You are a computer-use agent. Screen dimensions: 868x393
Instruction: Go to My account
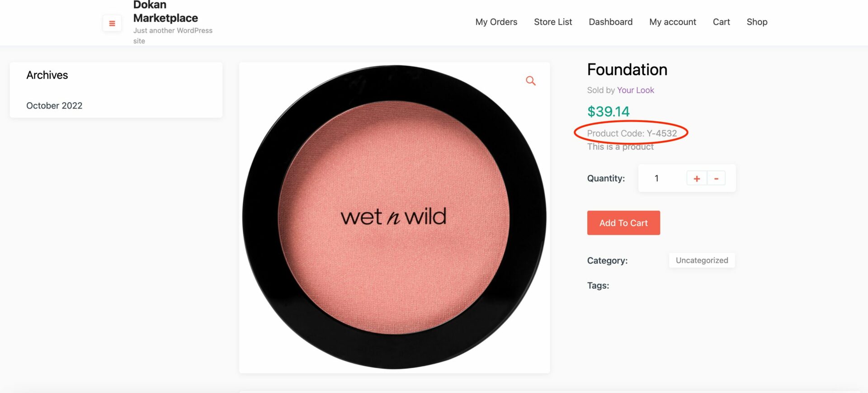[672, 22]
